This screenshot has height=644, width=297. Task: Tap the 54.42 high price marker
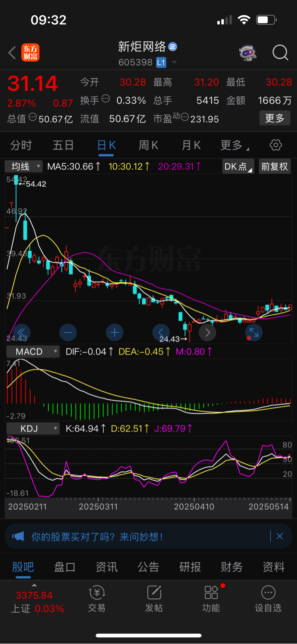[32, 184]
